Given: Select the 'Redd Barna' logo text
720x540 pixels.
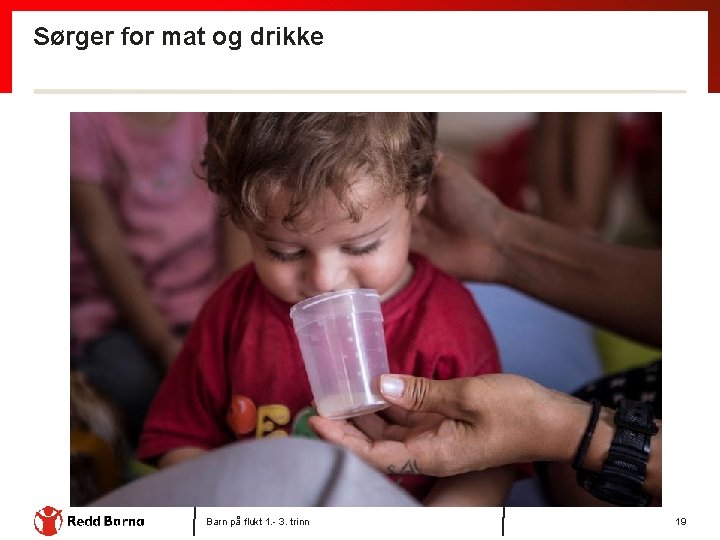Looking at the screenshot, I should point(106,521).
